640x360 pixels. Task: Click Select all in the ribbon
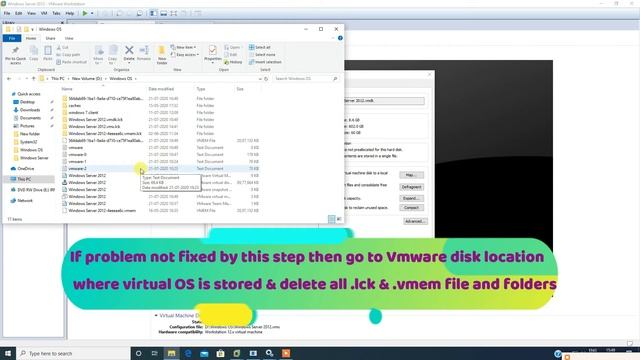coord(260,47)
